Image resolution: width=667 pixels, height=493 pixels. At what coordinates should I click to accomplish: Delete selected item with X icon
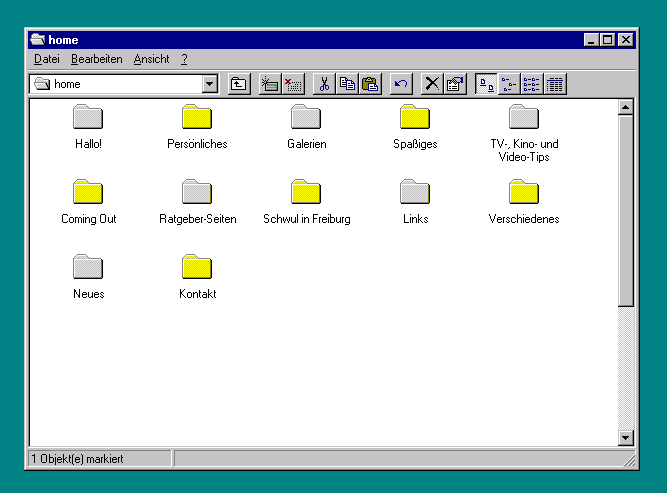(432, 84)
